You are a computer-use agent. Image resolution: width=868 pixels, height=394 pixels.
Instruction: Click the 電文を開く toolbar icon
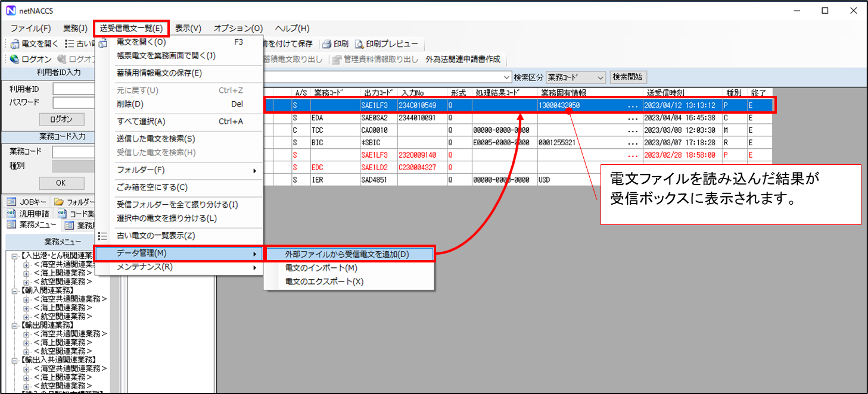click(x=15, y=43)
